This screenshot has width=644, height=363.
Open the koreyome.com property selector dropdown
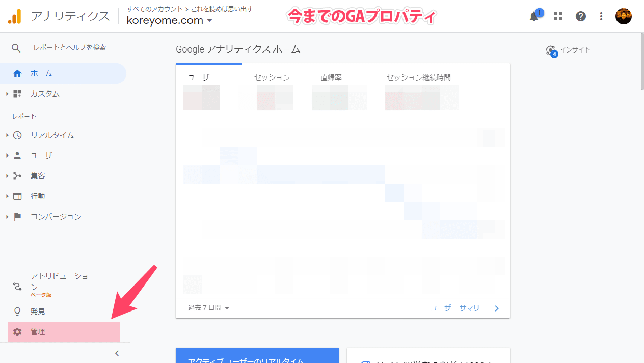(170, 21)
